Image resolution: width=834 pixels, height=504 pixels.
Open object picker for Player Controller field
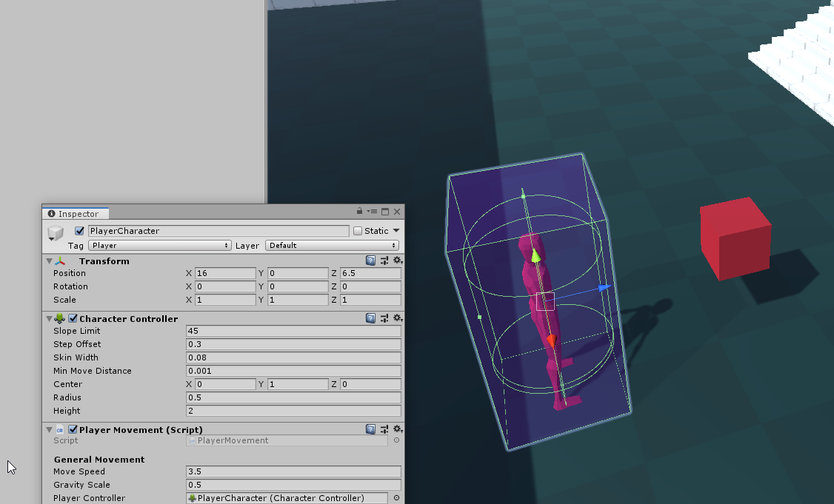click(396, 498)
